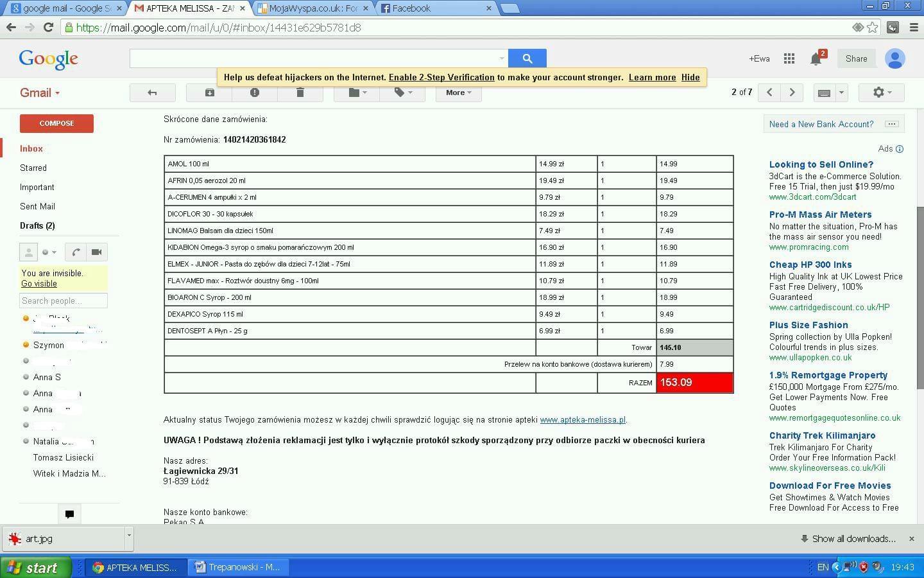Image resolution: width=924 pixels, height=578 pixels.
Task: Expand the Gmail product dropdown
Action: point(40,92)
